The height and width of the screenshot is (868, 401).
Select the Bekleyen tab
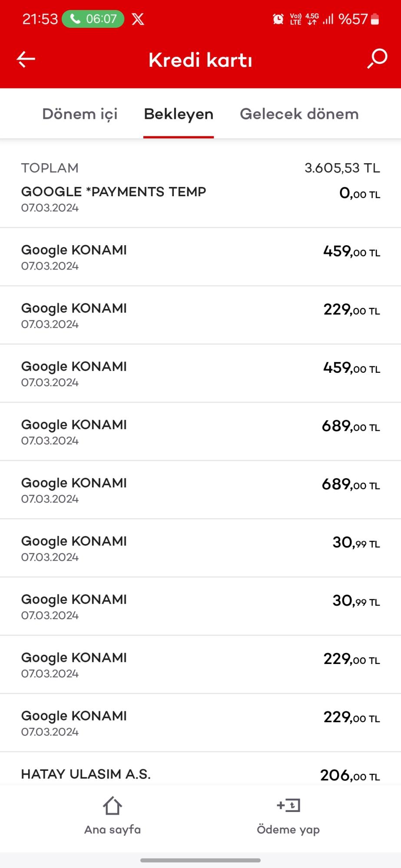pyautogui.click(x=179, y=114)
